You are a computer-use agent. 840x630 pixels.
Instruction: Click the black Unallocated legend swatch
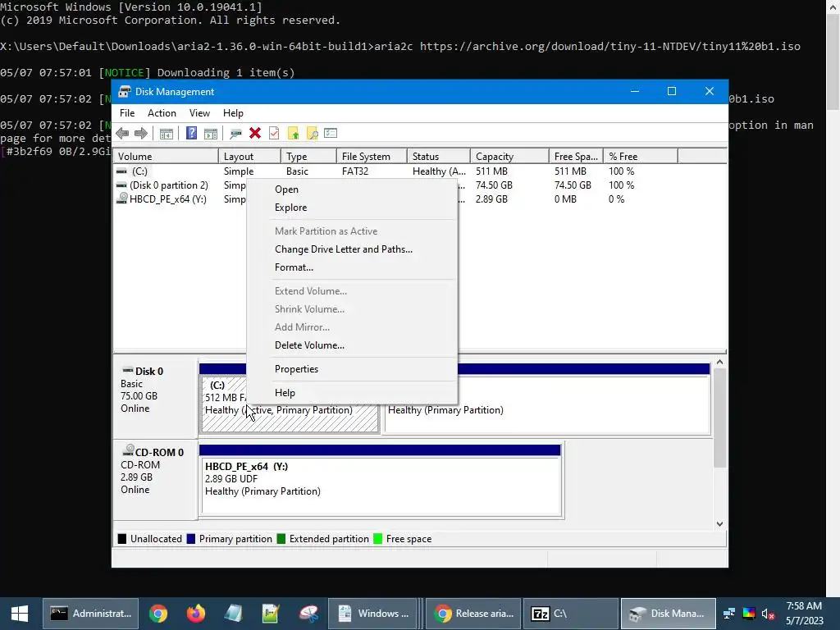click(x=122, y=539)
